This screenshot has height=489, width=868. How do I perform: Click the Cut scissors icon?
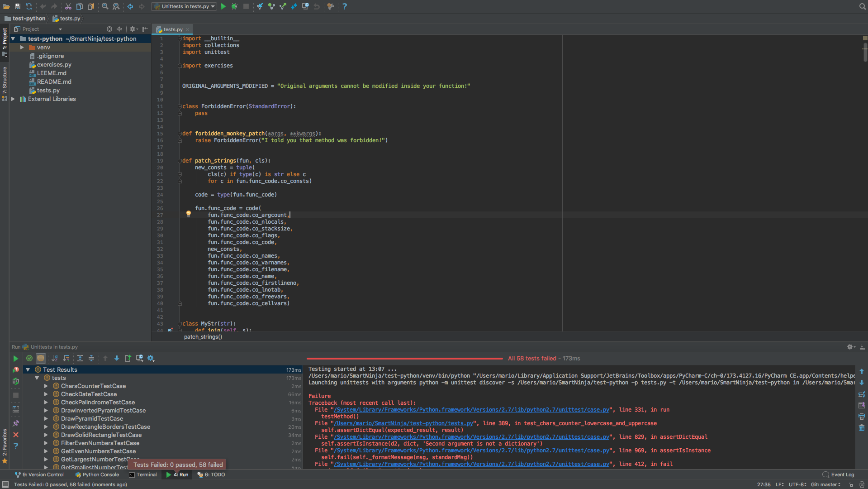pyautogui.click(x=68, y=6)
